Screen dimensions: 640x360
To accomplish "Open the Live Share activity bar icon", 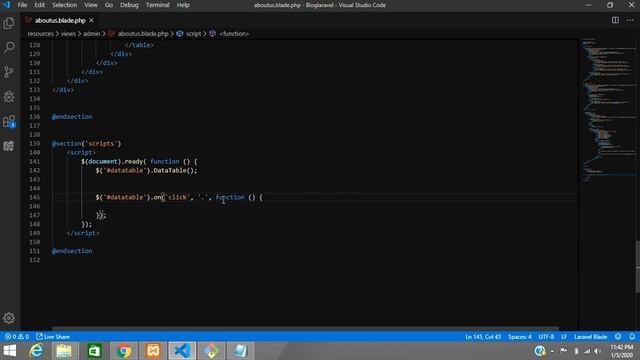I will pos(9,146).
